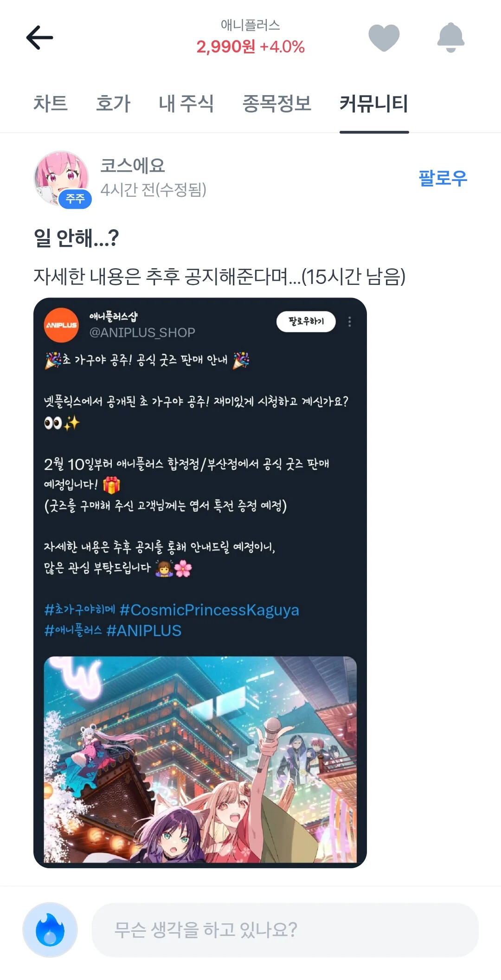The height and width of the screenshot is (980, 501).
Task: Switch to the 호가 tab
Action: point(113,103)
